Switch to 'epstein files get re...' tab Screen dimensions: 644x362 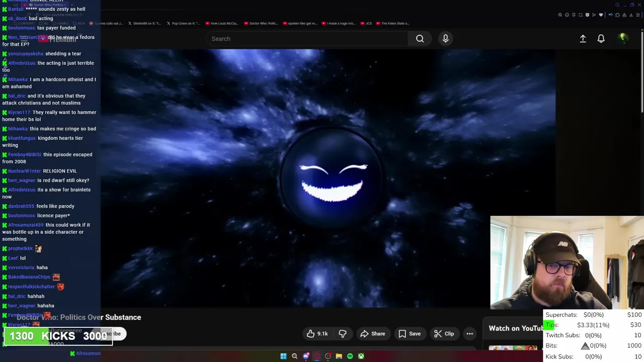tap(300, 23)
